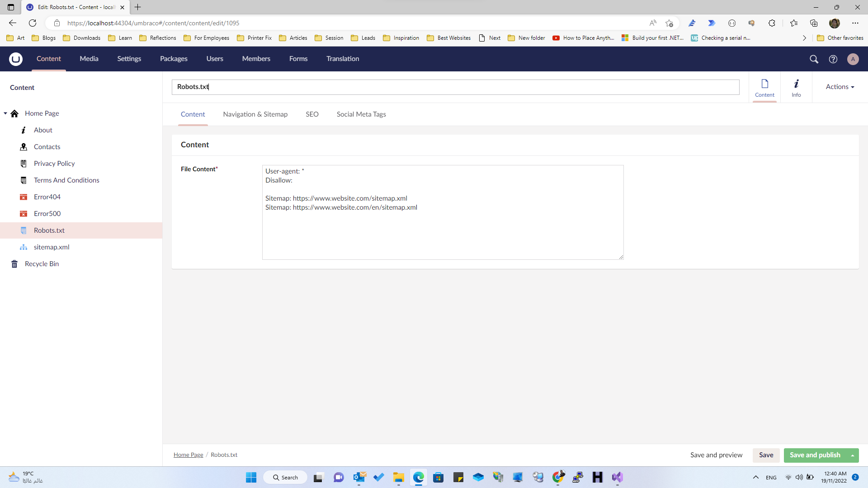Open the Packages section
The image size is (868, 488).
174,59
